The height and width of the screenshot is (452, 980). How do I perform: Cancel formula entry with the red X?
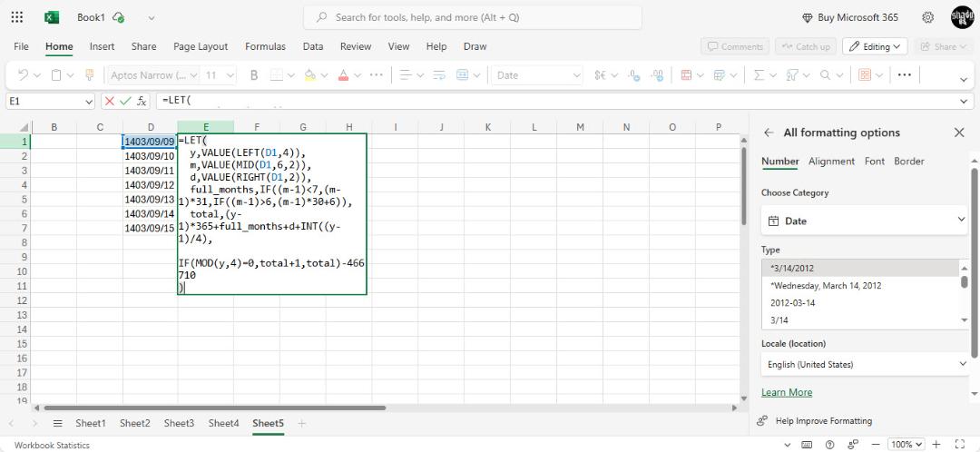[110, 101]
